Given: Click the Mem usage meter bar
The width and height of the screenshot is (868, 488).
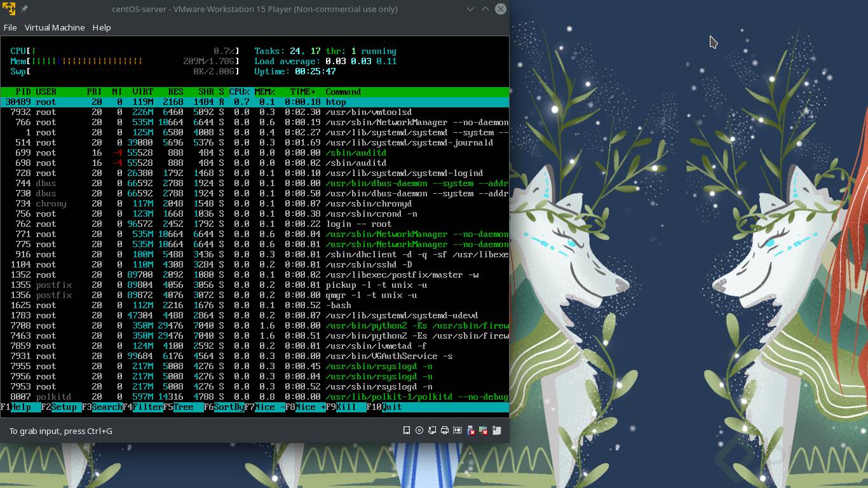Looking at the screenshot, I should coord(125,62).
